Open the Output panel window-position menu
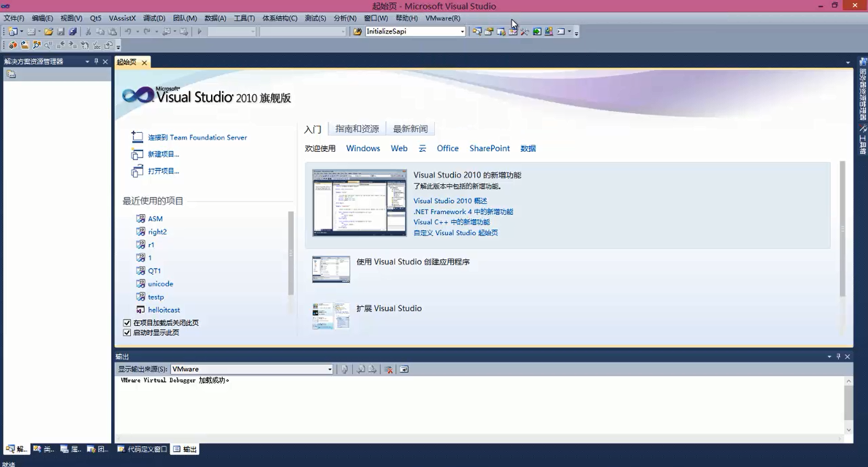The height and width of the screenshot is (467, 868). pos(829,356)
